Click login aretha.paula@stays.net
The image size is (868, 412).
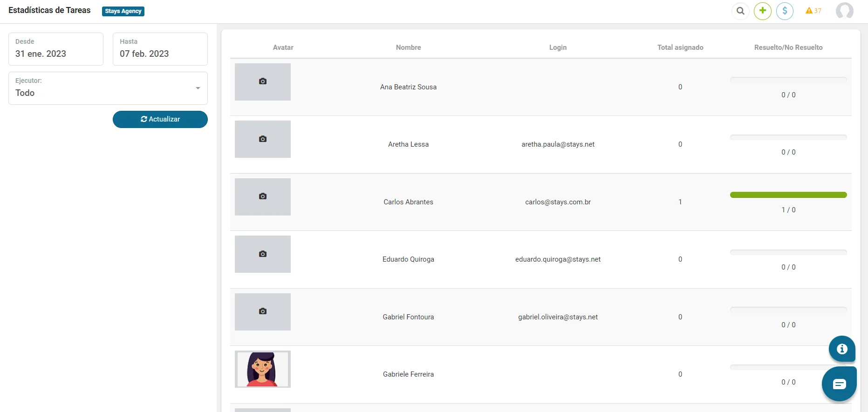point(558,144)
